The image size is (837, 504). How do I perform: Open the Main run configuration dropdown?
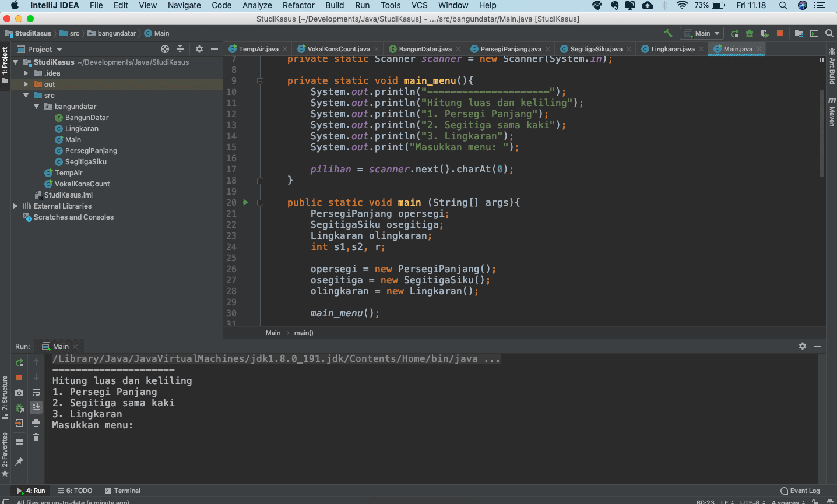(x=703, y=33)
